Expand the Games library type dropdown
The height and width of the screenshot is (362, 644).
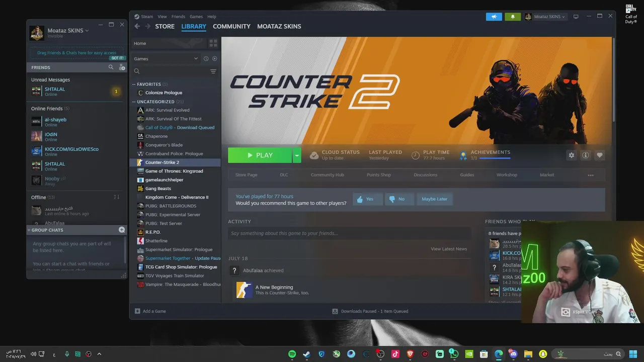point(166,59)
